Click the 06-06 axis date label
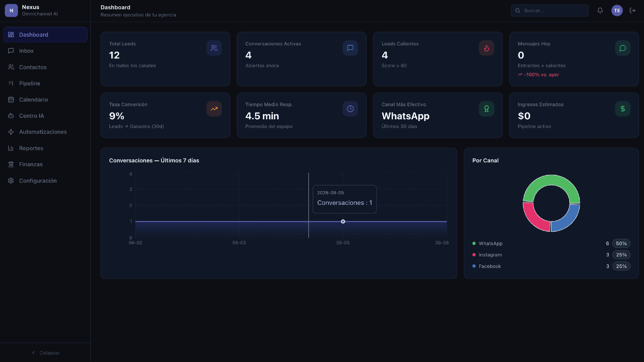Screen dimensions: 644x362 (x=442, y=242)
